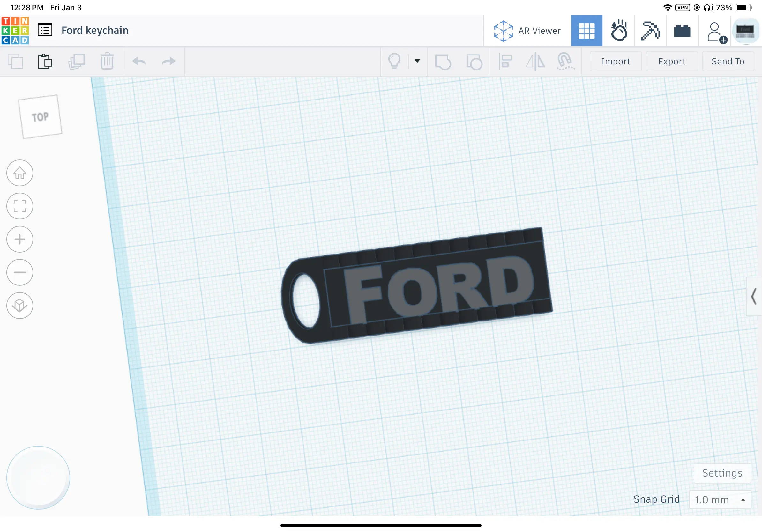Undo the last action

coord(139,61)
